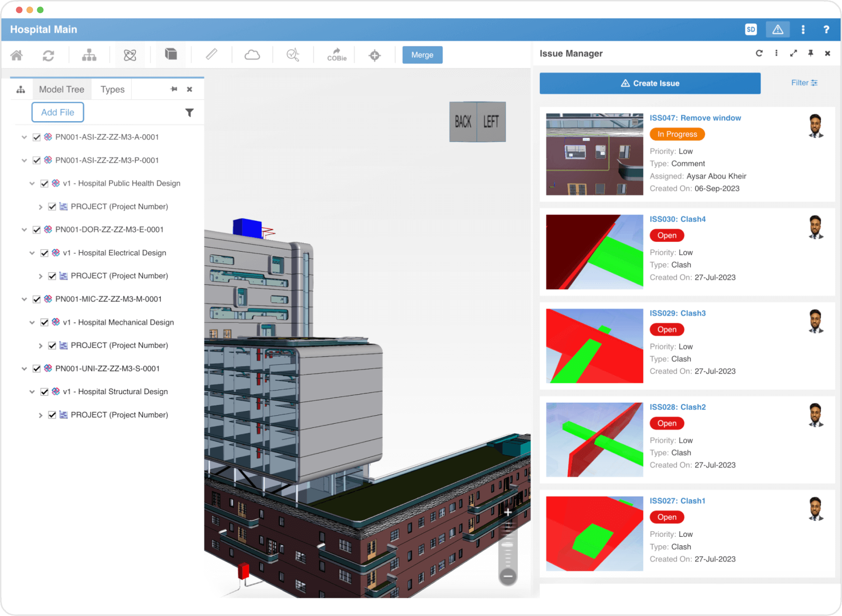Viewport: 842px width, 616px height.
Task: Expand PROJECT under Hospital Public Health Design
Action: coord(41,207)
